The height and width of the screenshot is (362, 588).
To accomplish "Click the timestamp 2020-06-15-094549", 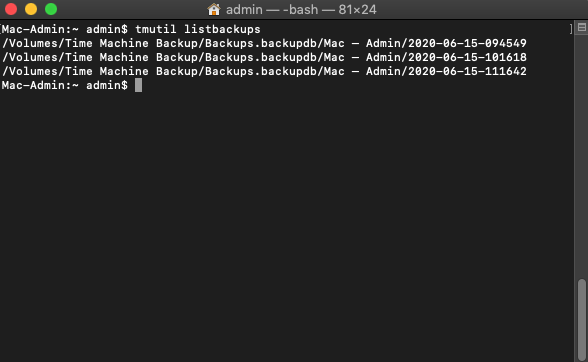I will (x=467, y=43).
